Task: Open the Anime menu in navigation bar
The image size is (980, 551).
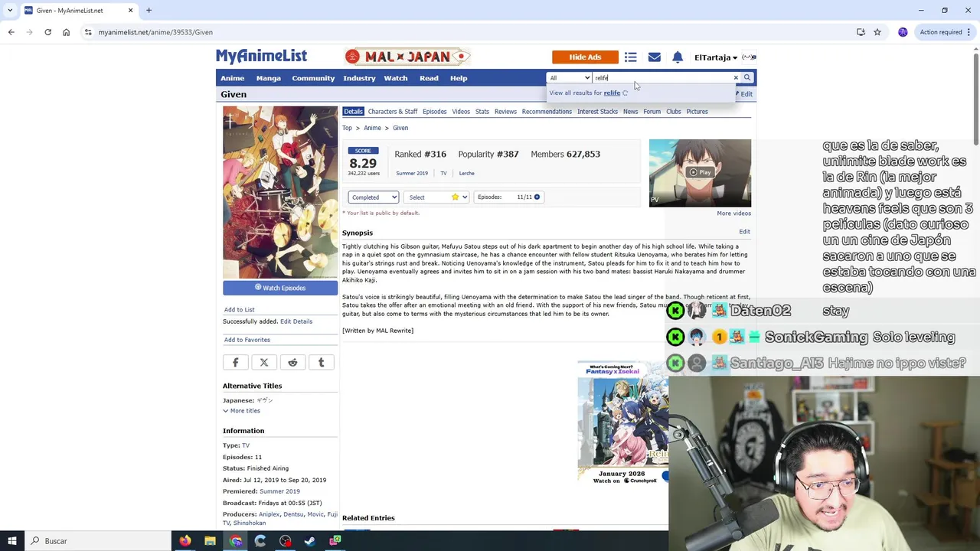Action: coord(233,78)
